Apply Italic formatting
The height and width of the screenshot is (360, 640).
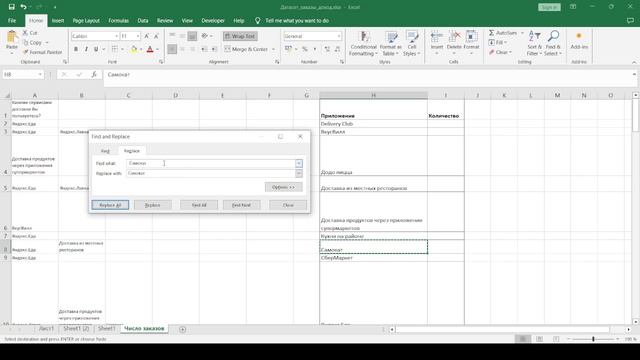(x=86, y=49)
